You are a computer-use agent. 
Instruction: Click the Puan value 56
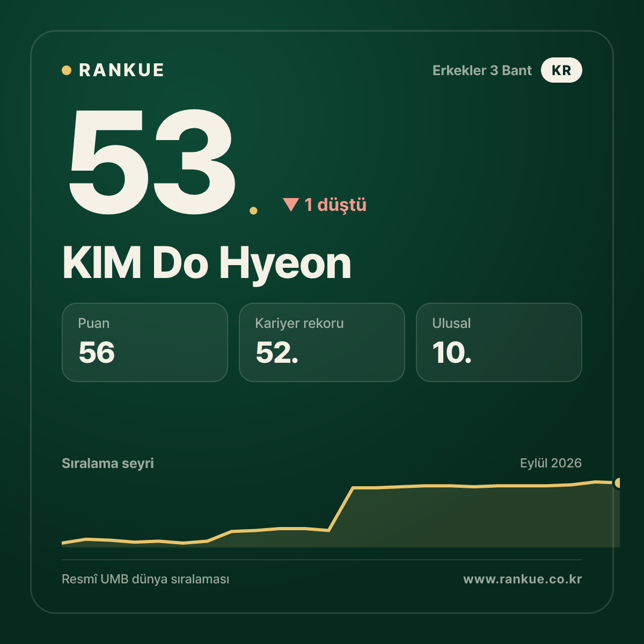(x=97, y=353)
